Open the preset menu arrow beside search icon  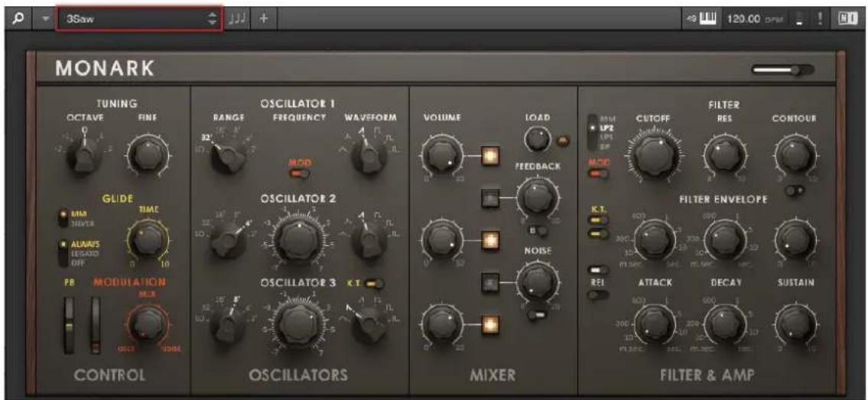[45, 19]
